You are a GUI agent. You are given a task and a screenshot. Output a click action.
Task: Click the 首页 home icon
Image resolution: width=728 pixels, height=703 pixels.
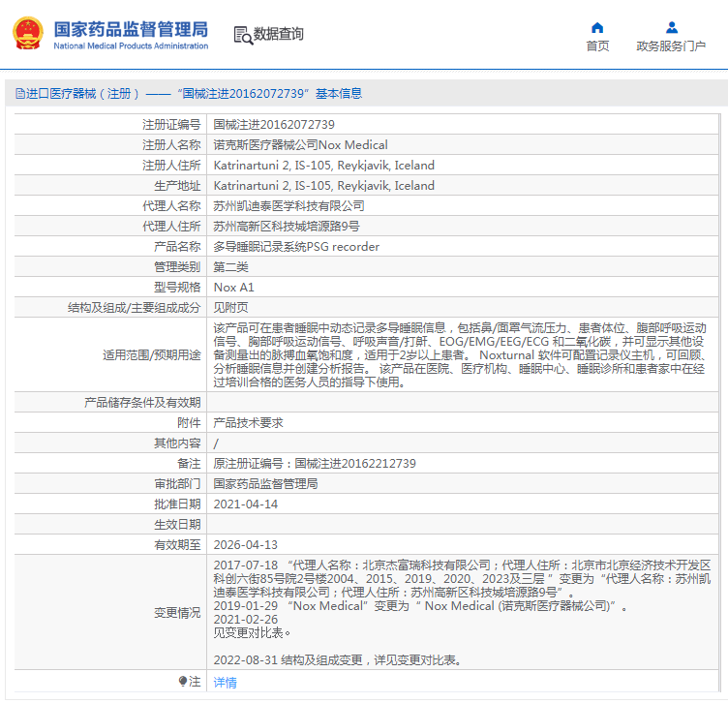click(597, 28)
